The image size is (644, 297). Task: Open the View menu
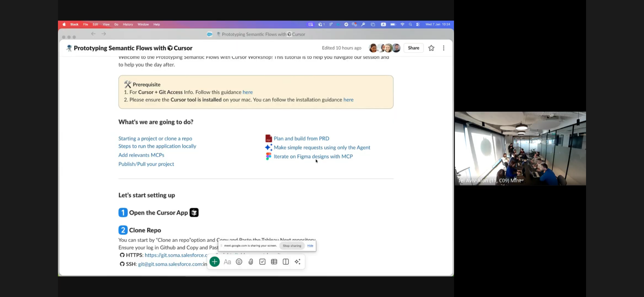pos(106,24)
